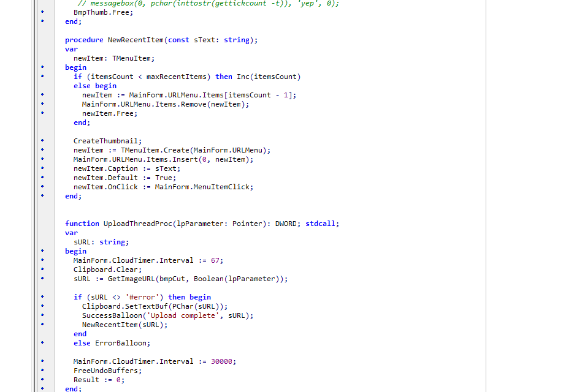Click line 'newItem := TMenuItem.Create(MainForm.URLMenu);'

[x=172, y=150]
